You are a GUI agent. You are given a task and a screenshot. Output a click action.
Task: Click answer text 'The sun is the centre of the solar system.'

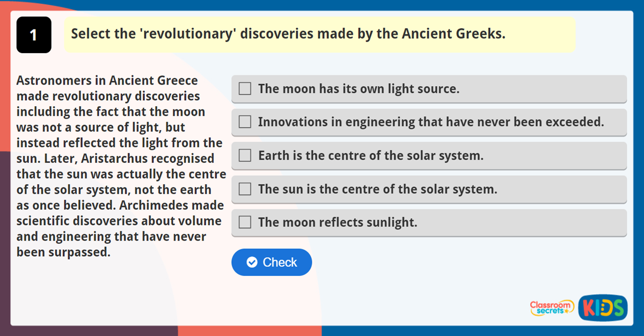377,189
